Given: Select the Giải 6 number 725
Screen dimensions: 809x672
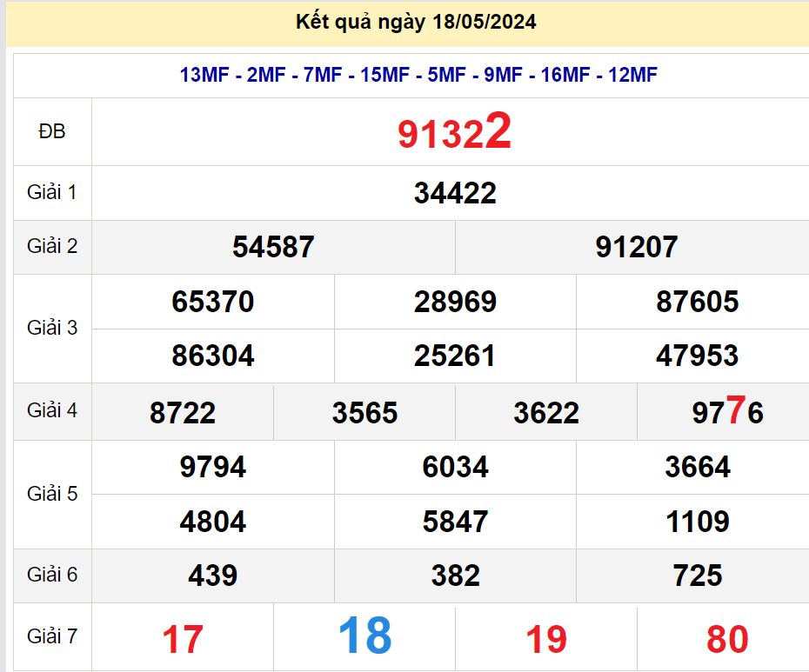Looking at the screenshot, I should (x=697, y=576).
